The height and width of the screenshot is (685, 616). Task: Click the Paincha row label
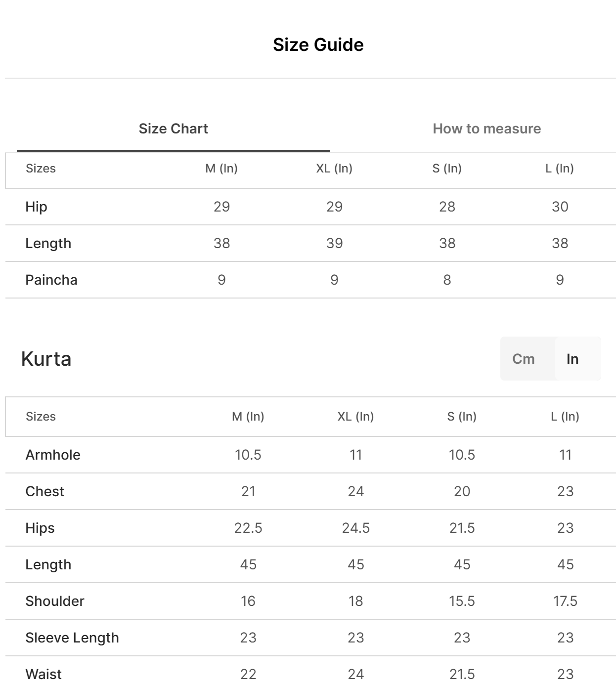(x=51, y=280)
